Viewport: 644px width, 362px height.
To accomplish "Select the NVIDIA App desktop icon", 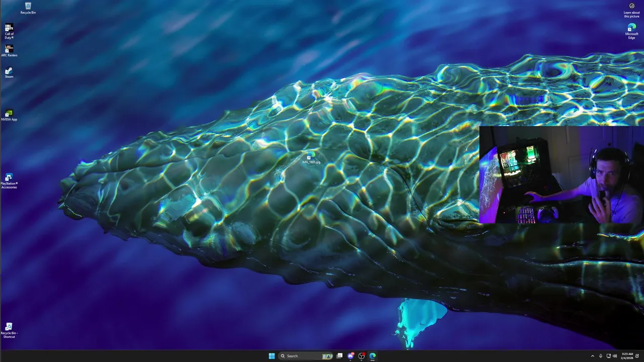I will (x=9, y=115).
